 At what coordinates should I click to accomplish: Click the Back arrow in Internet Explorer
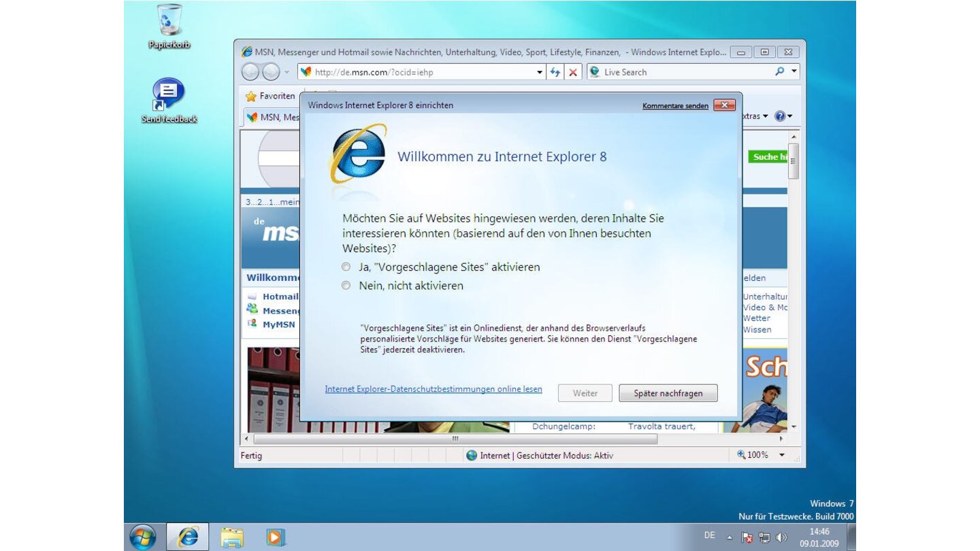coord(250,71)
